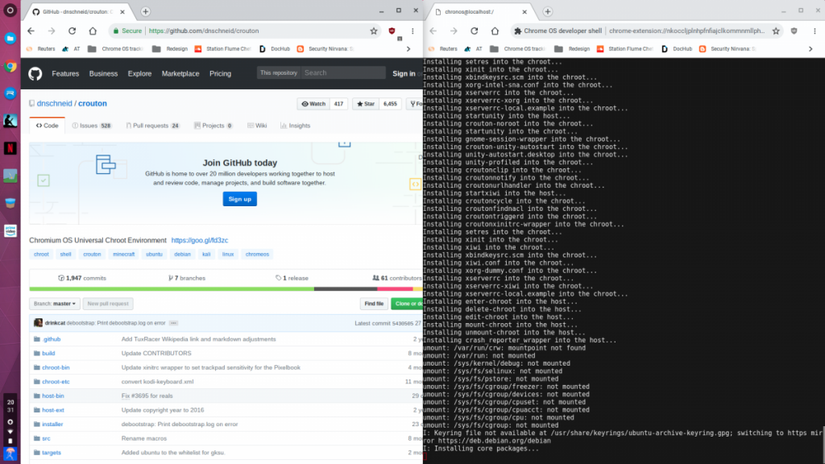Show more bookmarks in terminal window
This screenshot has height=464, width=825.
click(x=810, y=49)
